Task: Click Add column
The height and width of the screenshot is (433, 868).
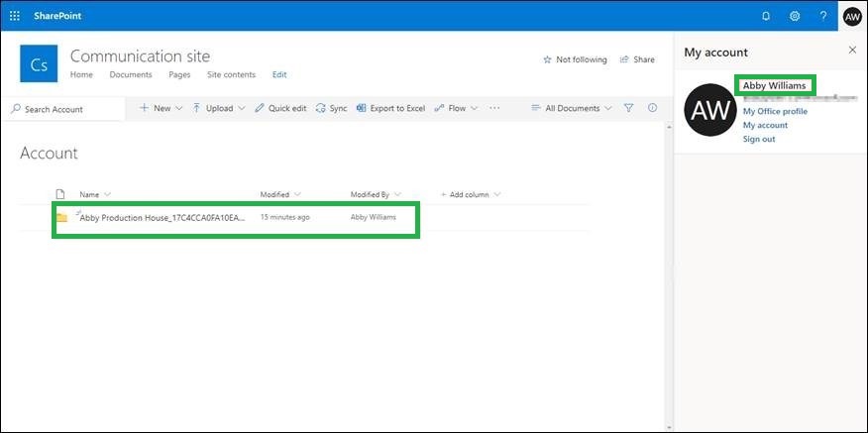Action: 471,195
